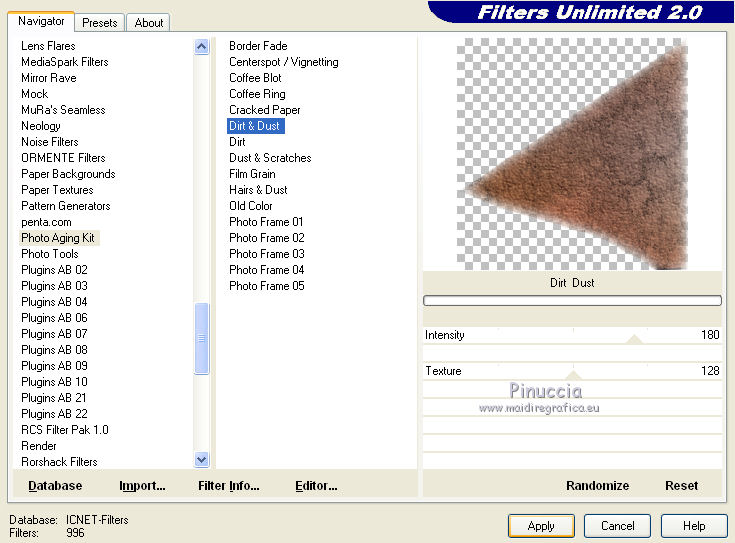This screenshot has width=735, height=543.
Task: Click the Intensity value 180
Action: click(x=710, y=334)
